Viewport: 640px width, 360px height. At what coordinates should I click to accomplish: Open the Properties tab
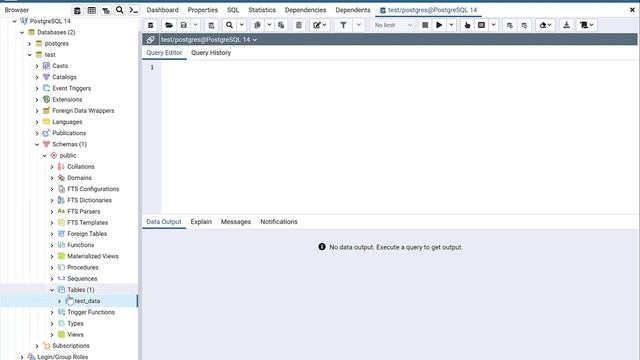(x=203, y=10)
